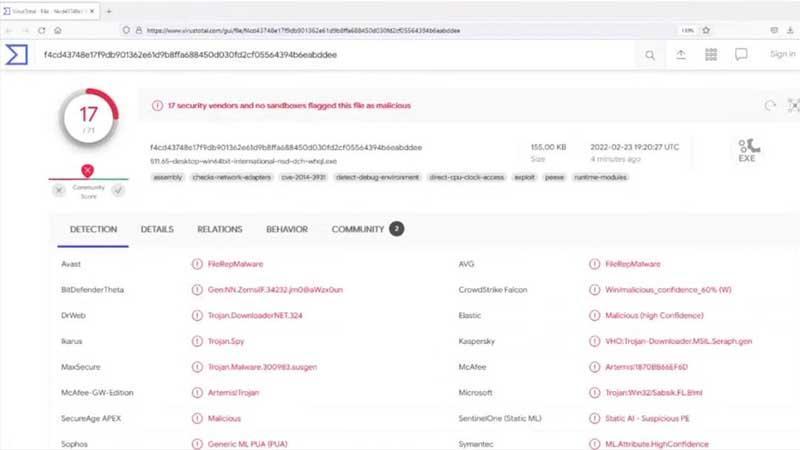Click the exploit tag

click(524, 177)
